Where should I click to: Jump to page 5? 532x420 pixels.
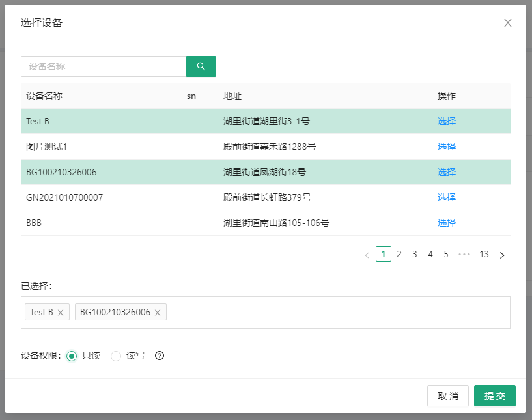pos(446,255)
